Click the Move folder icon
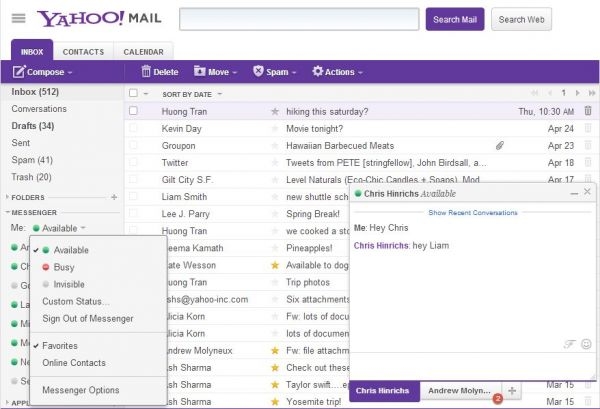The height and width of the screenshot is (409, 600). pos(199,71)
